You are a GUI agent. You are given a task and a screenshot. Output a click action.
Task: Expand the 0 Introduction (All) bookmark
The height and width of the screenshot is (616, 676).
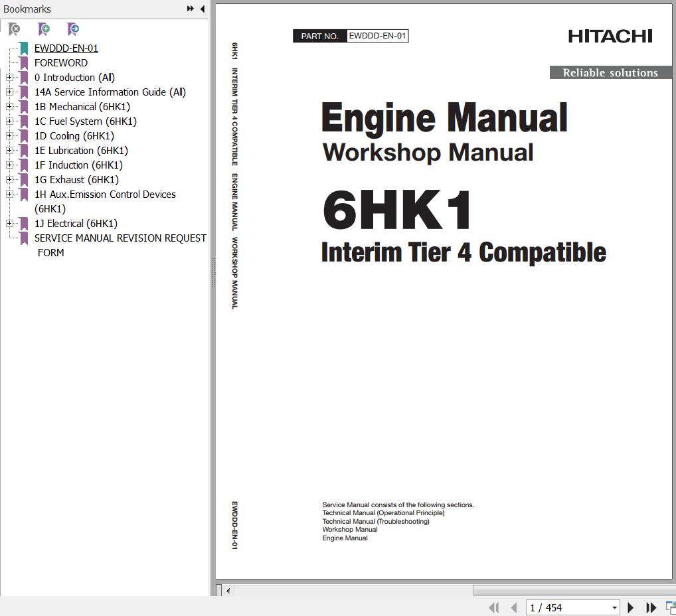coord(9,78)
